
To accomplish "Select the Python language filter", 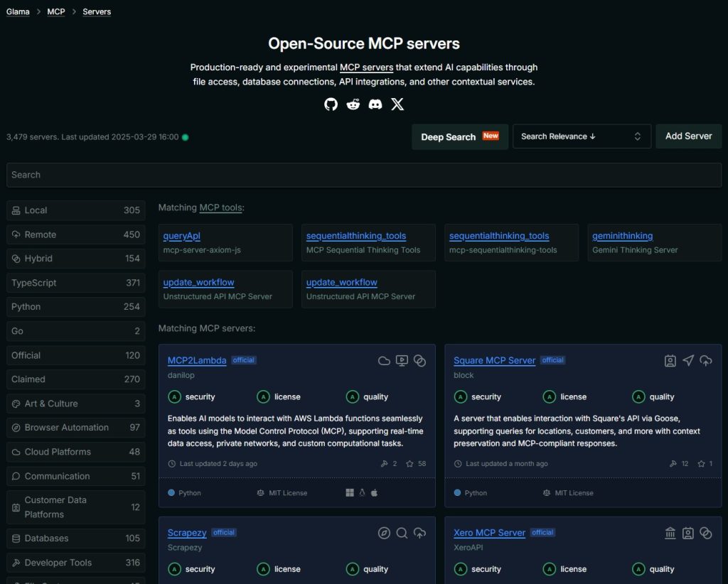I will point(75,307).
